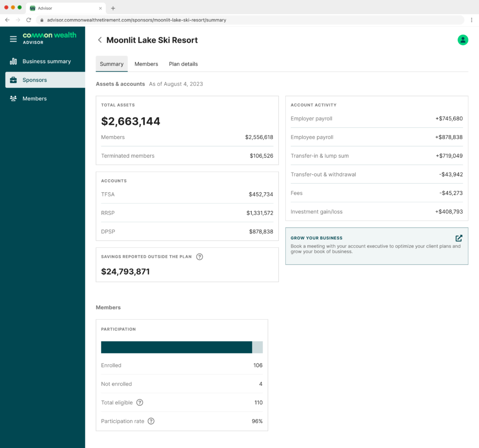Switch to the Summary tab

point(112,64)
